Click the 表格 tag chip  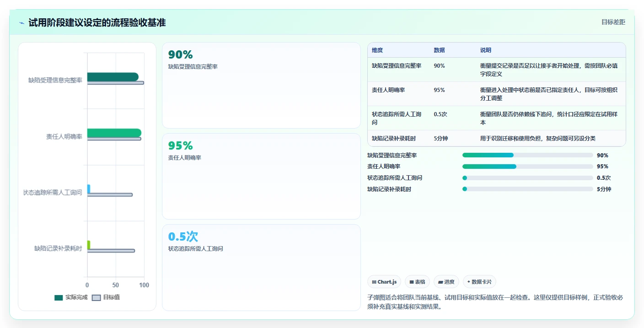(x=418, y=282)
